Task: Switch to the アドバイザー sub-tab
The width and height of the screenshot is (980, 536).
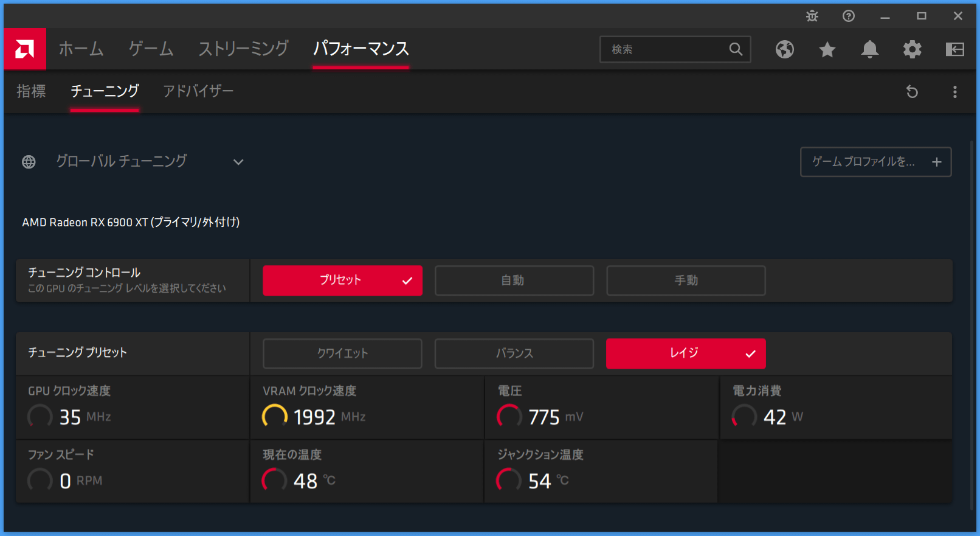Action: point(198,91)
